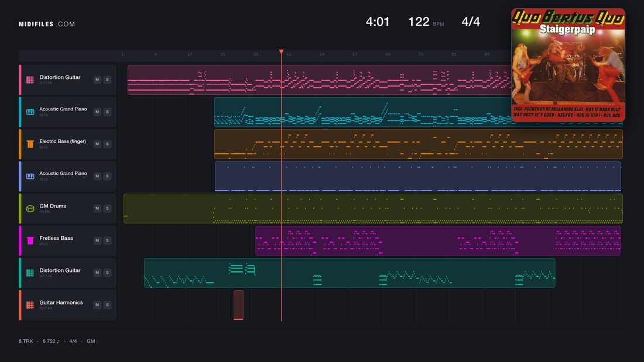The width and height of the screenshot is (644, 362).
Task: Click the GM Drums drum icon
Action: 30,209
